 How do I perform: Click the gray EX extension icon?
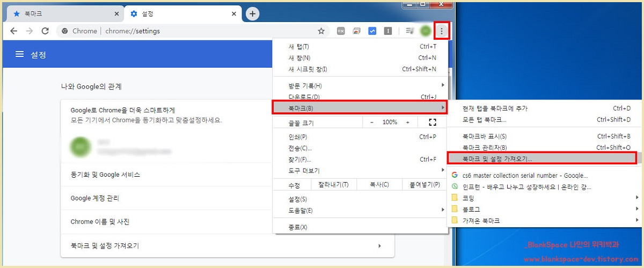click(340, 31)
